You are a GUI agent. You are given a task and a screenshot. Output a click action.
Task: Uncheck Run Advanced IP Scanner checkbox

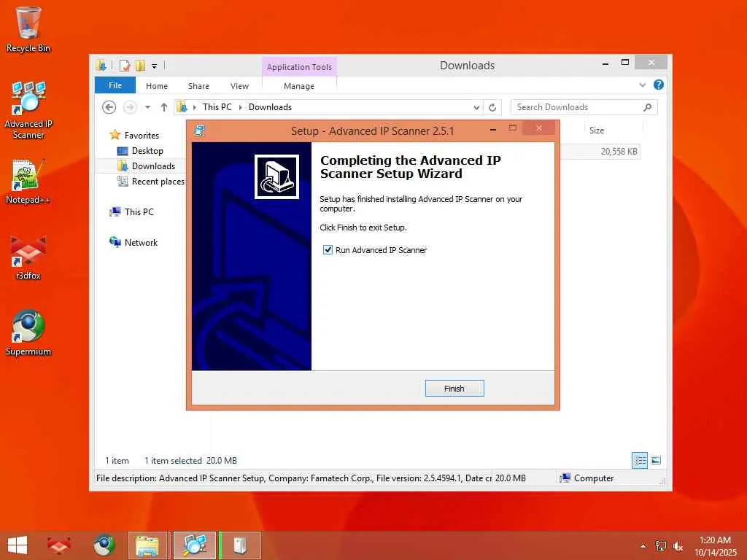[x=328, y=250]
